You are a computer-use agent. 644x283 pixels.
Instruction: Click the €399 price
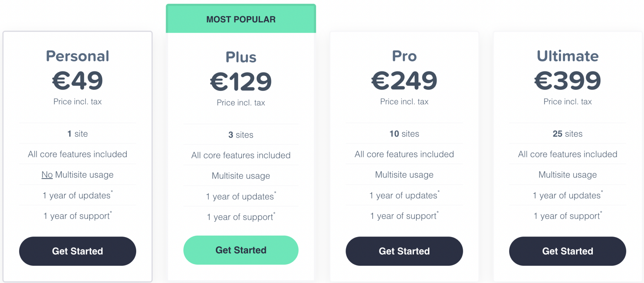click(568, 80)
